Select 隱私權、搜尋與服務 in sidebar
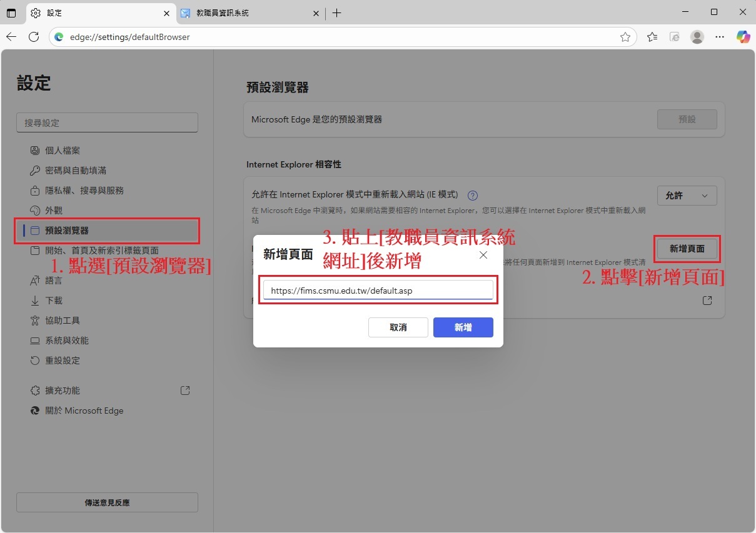 point(84,191)
